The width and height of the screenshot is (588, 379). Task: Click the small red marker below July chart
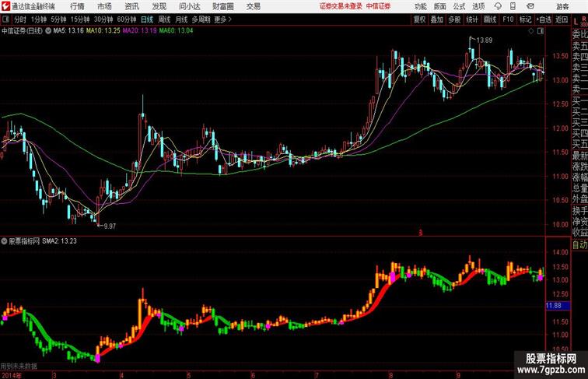[x=420, y=233]
